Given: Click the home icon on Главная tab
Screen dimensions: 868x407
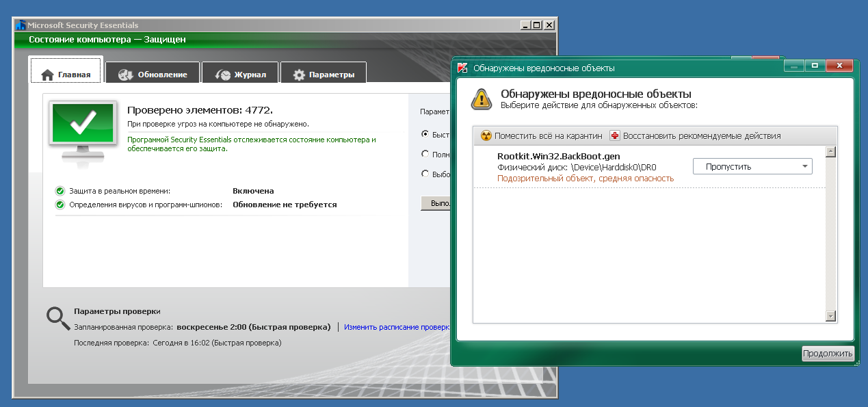Looking at the screenshot, I should tap(47, 75).
